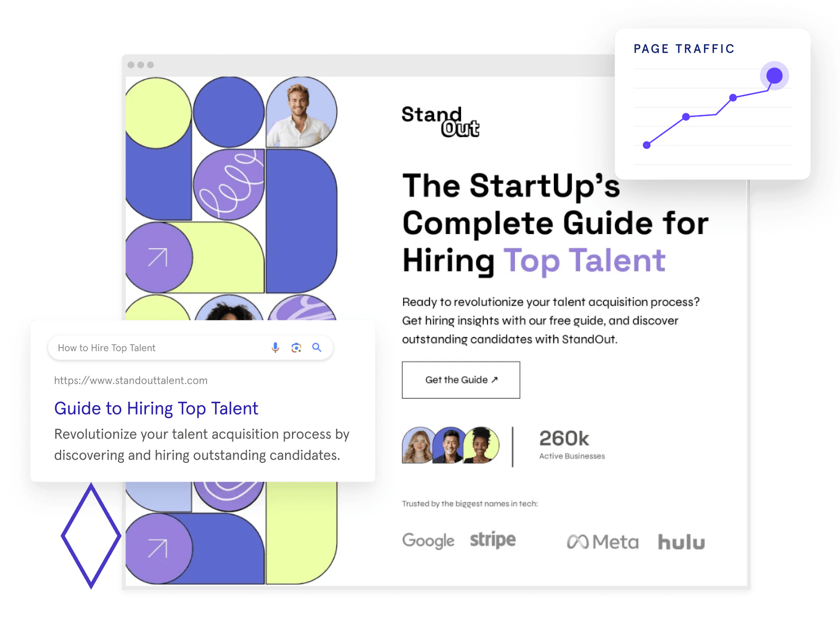Viewport: 840px width, 618px height.
Task: Click the Google logo
Action: click(428, 540)
